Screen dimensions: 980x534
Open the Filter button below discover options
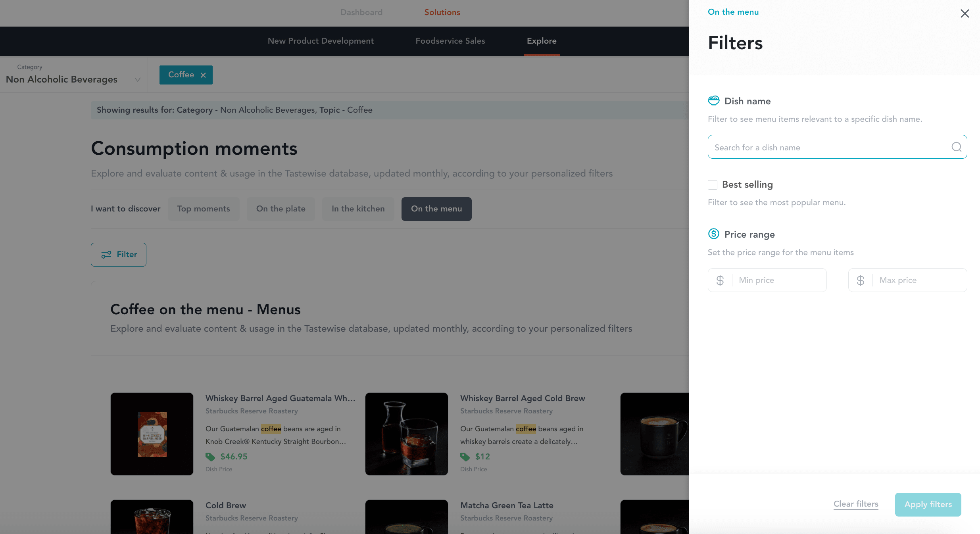[119, 255]
